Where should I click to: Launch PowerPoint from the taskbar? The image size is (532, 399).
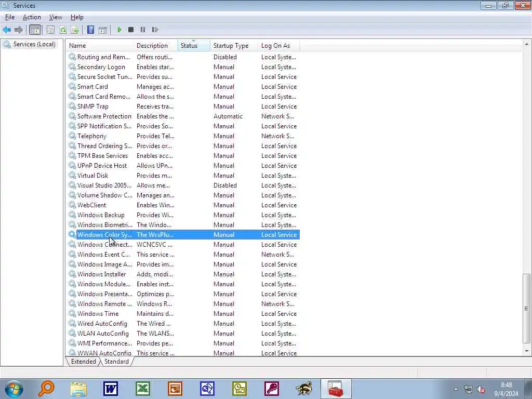(x=175, y=389)
